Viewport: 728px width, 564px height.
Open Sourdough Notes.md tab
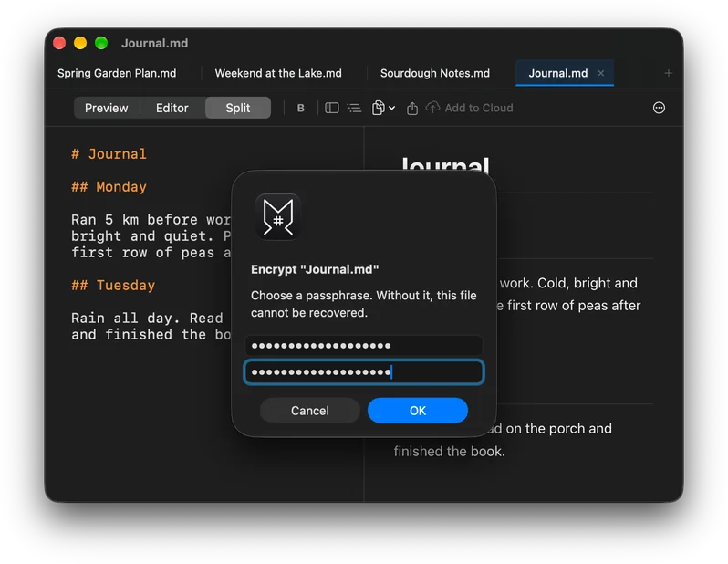point(435,73)
